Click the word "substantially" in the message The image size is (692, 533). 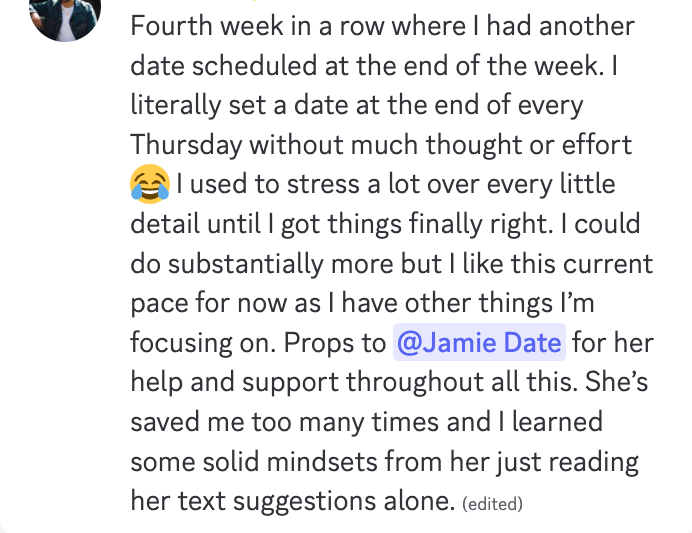245,264
